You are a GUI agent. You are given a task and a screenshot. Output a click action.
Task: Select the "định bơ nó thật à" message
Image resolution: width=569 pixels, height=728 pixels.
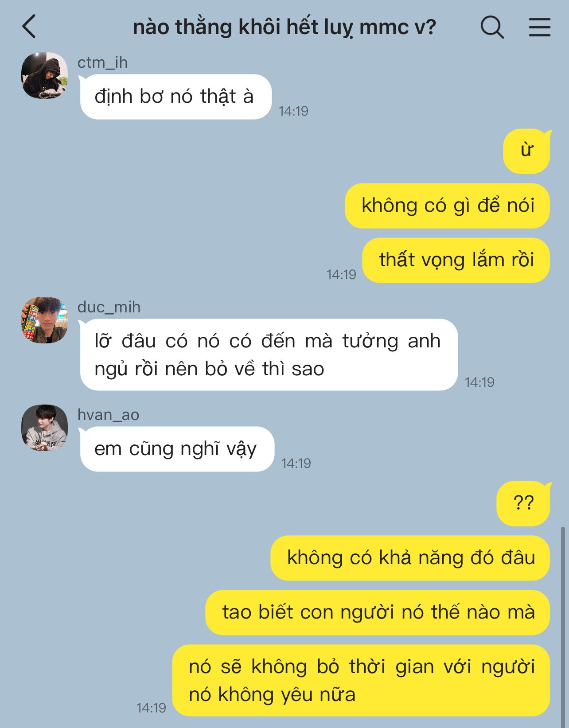coord(175,97)
